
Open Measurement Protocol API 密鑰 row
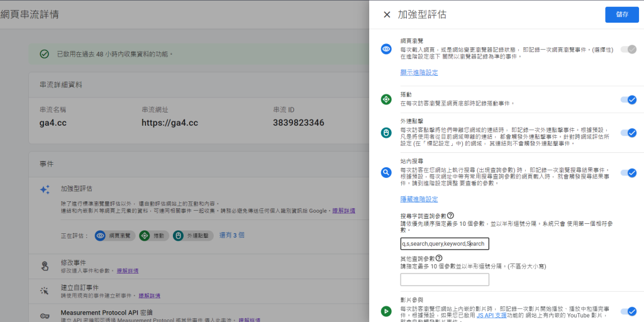[x=198, y=313]
